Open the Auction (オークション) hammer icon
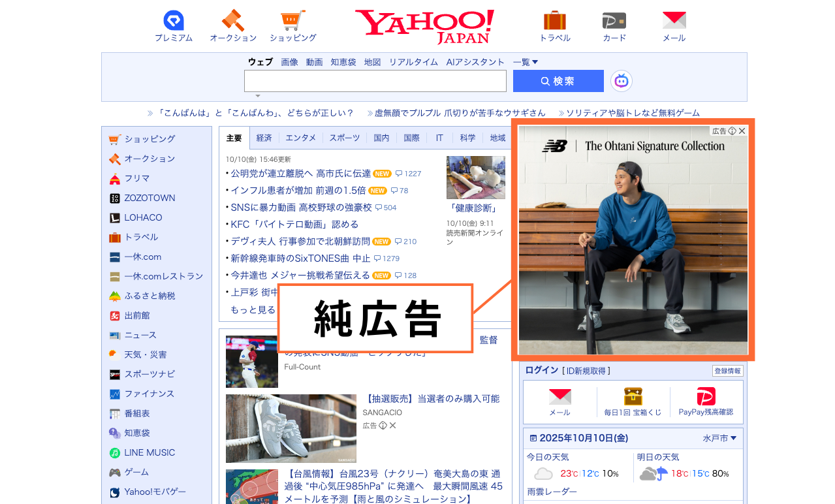 pos(233,20)
